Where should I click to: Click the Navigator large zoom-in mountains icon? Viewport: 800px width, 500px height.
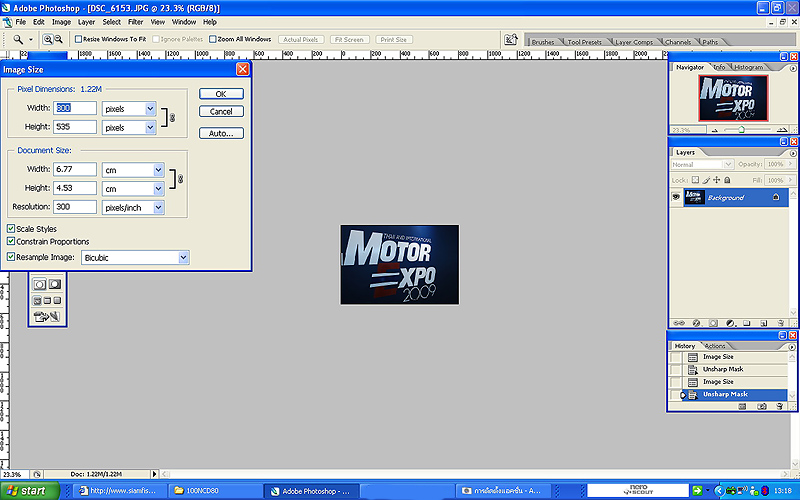(x=781, y=130)
